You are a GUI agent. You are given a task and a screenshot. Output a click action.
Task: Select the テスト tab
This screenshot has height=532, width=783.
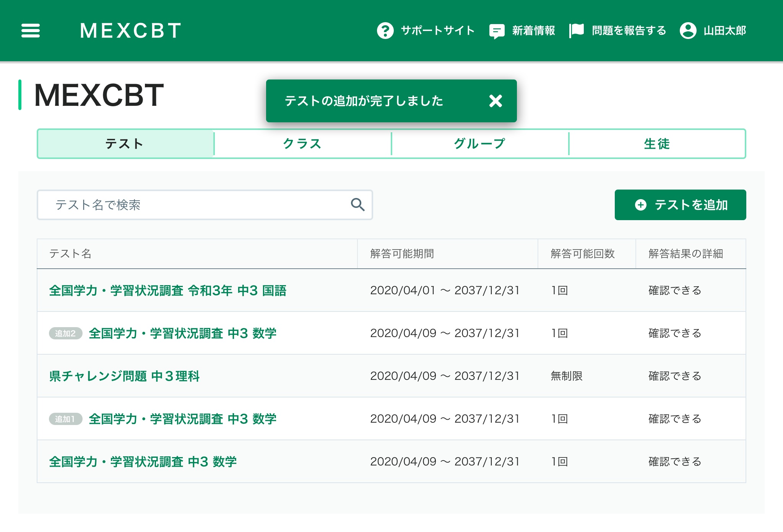[x=125, y=144]
